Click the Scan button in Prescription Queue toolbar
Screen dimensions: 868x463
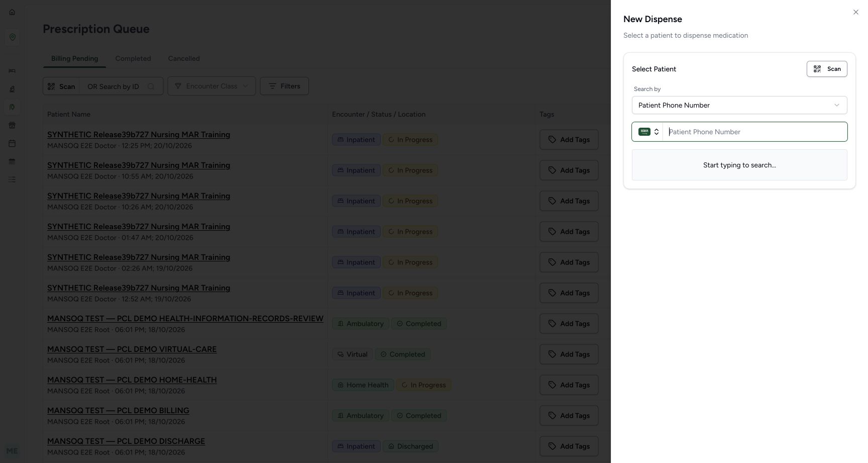coord(61,86)
